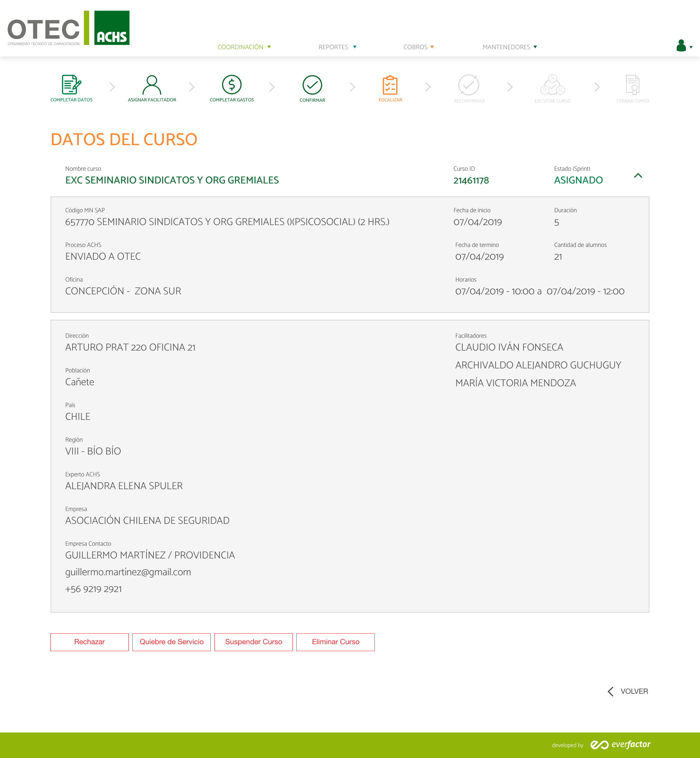
Task: Click the course name EXC SEMINARIO SINDICATOS
Action: pos(172,180)
